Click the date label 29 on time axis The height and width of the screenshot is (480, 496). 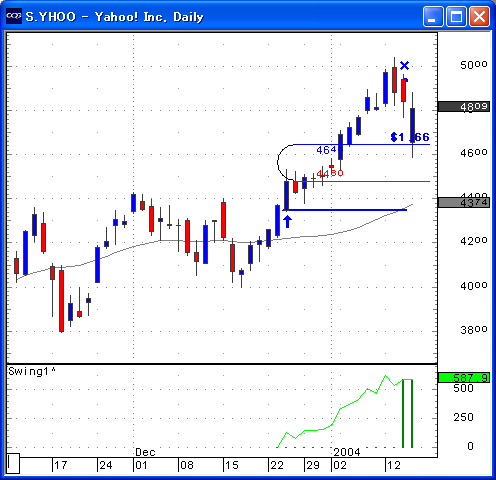click(313, 465)
